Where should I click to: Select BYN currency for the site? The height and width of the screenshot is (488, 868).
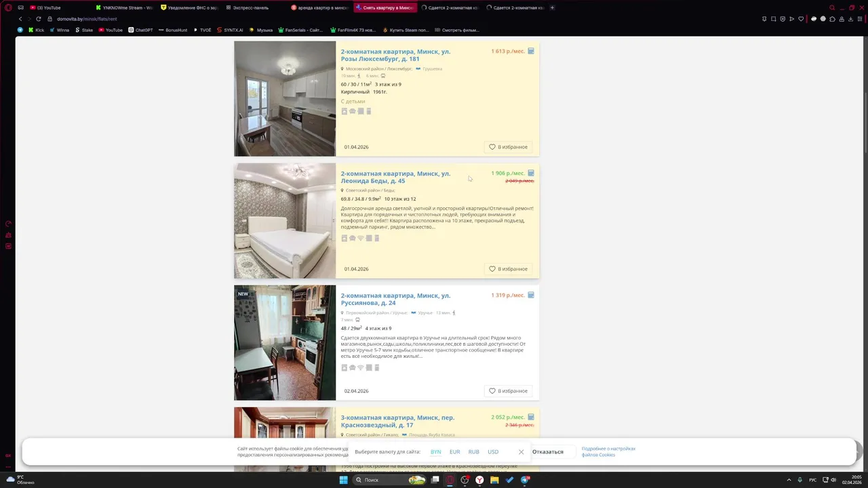[436, 451]
